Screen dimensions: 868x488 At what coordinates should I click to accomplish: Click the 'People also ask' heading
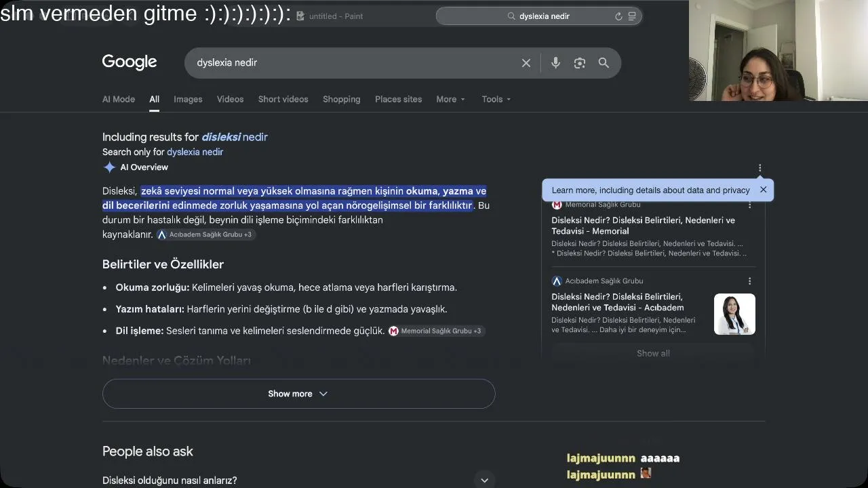pyautogui.click(x=148, y=451)
